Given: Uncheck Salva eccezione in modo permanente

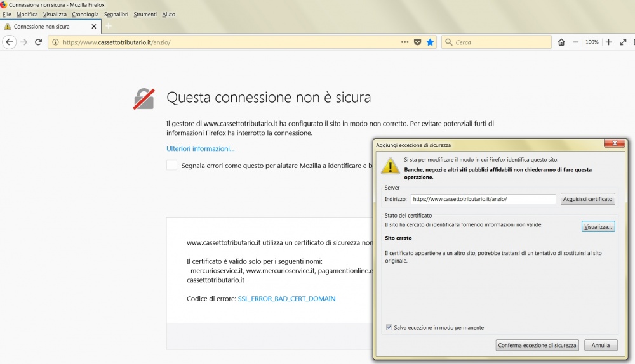Looking at the screenshot, I should (x=389, y=327).
